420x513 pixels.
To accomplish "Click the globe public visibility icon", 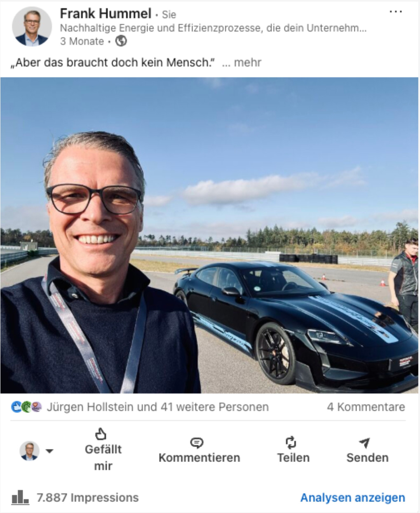I will pyautogui.click(x=121, y=41).
